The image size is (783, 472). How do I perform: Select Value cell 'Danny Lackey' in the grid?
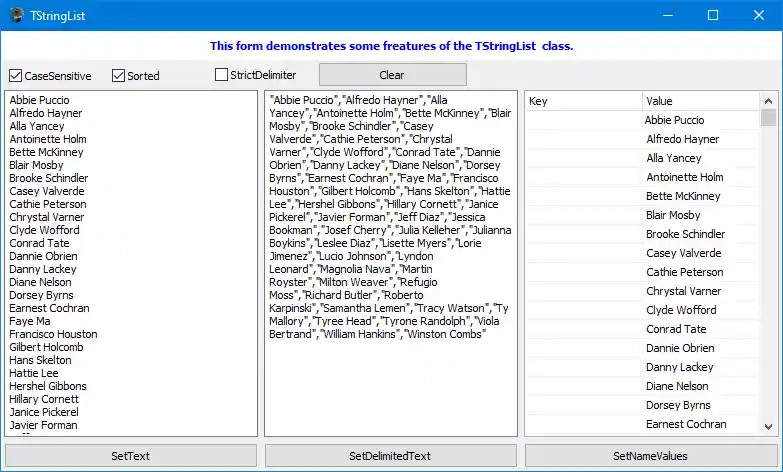click(701, 367)
